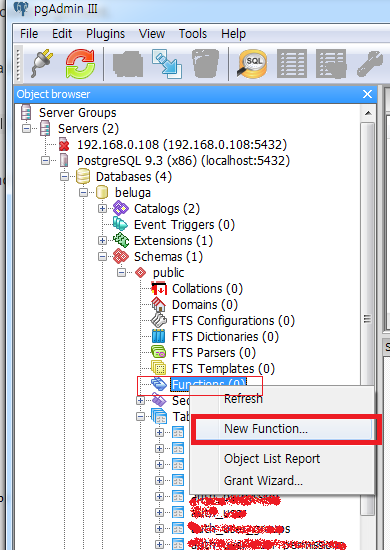390x550 pixels.
Task: Select the FTS Dictionaries (0) label
Action: tap(225, 336)
